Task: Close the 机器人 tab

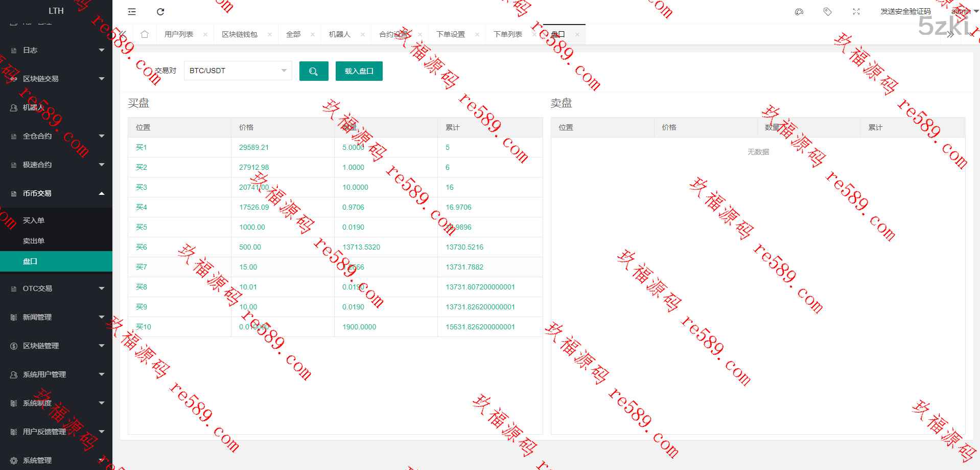Action: point(363,35)
